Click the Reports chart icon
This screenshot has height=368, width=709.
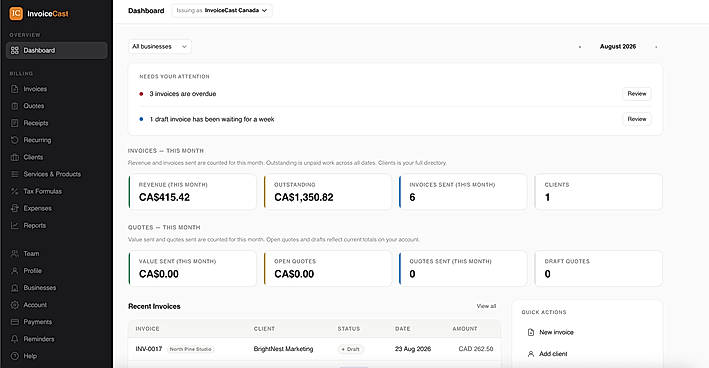pos(14,225)
